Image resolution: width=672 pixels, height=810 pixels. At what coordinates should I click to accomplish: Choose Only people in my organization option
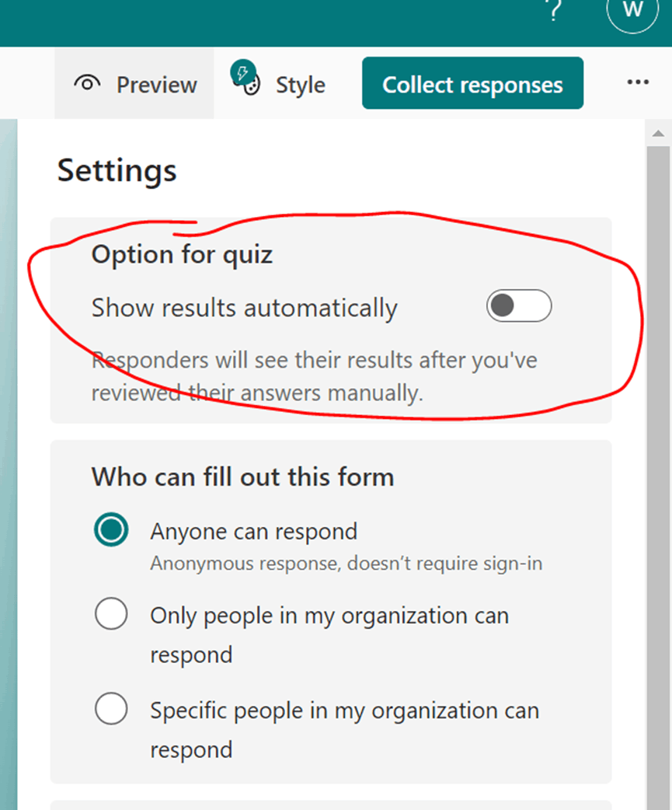(111, 613)
